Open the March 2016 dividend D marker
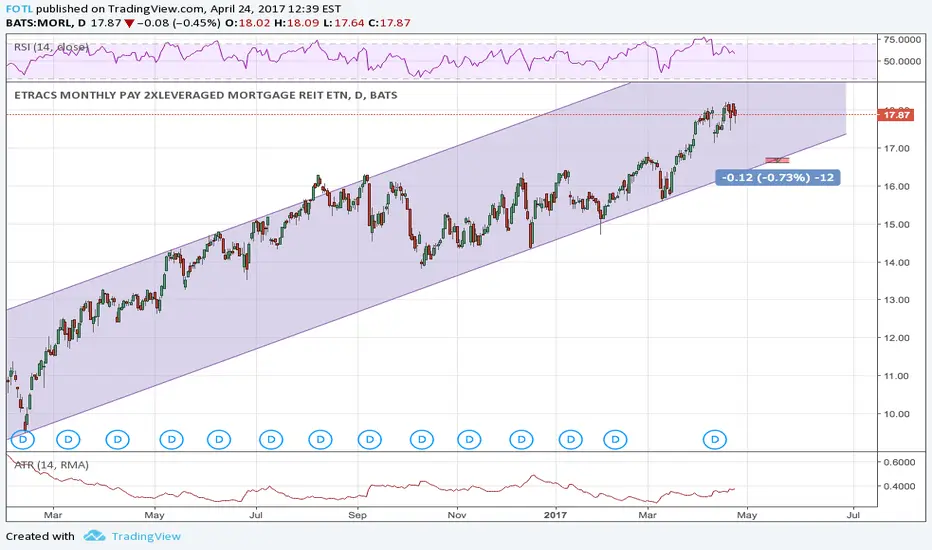The height and width of the screenshot is (550, 932). tap(68, 439)
